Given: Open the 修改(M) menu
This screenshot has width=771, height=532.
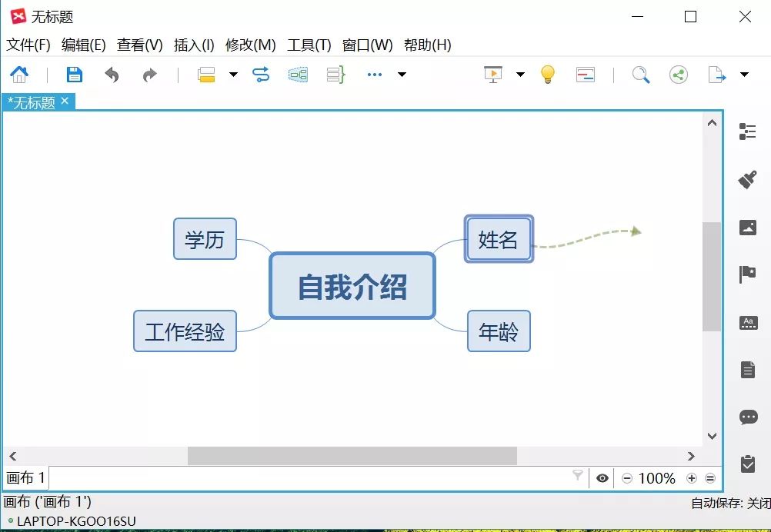Looking at the screenshot, I should tap(250, 45).
